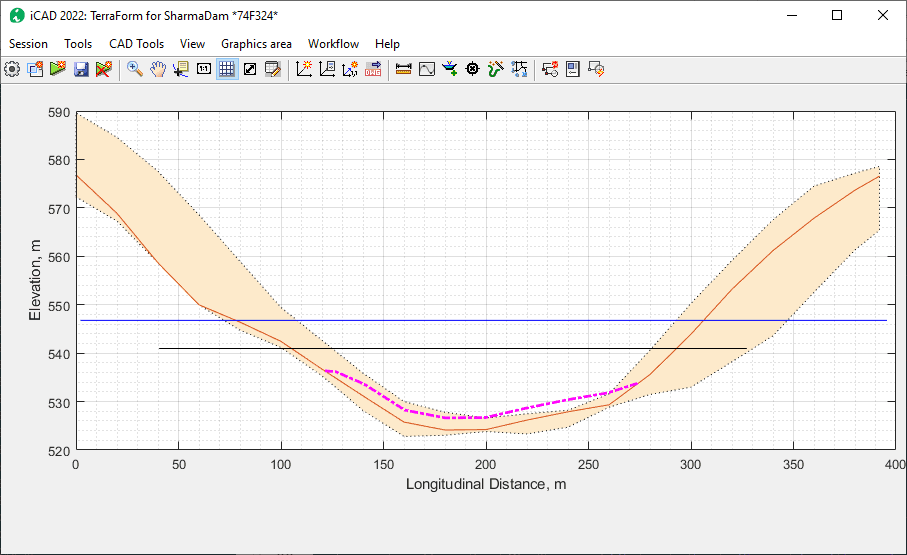Click the crosshair target tool icon

(x=473, y=69)
